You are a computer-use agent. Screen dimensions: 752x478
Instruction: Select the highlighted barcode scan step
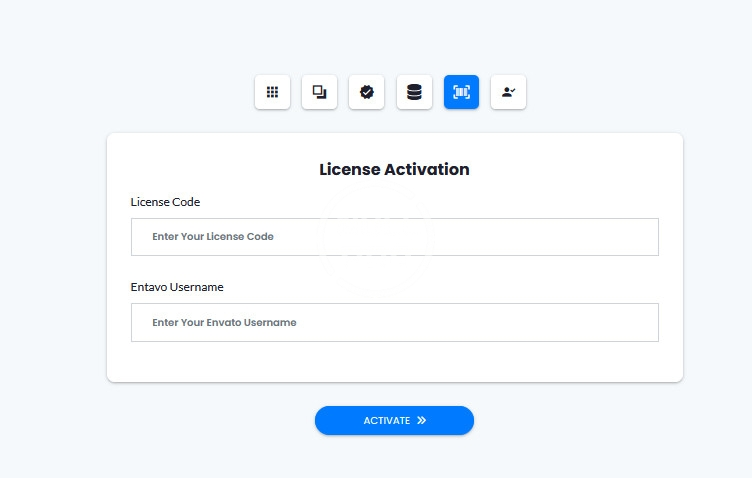coord(461,92)
